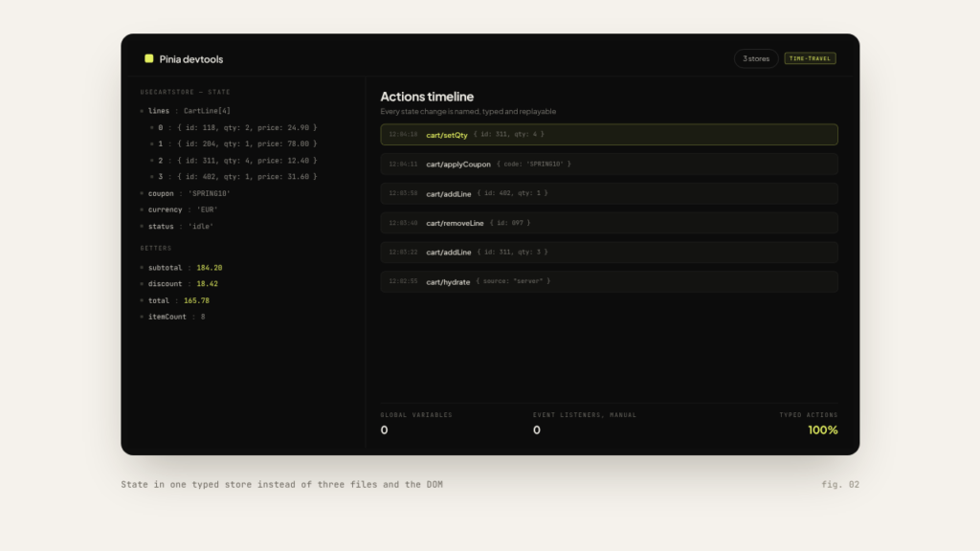Image resolution: width=980 pixels, height=551 pixels.
Task: Click the fig. 02 label
Action: coord(840,484)
